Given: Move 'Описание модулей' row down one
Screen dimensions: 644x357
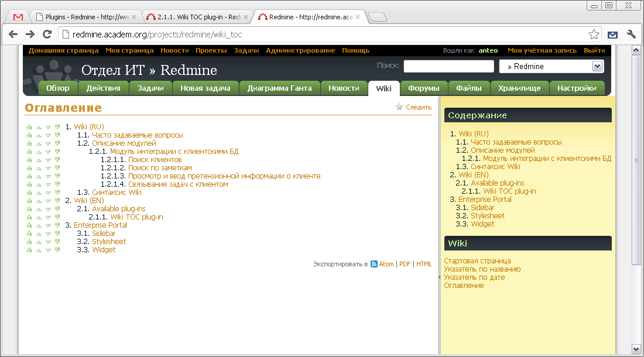Looking at the screenshot, I should pyautogui.click(x=48, y=143).
